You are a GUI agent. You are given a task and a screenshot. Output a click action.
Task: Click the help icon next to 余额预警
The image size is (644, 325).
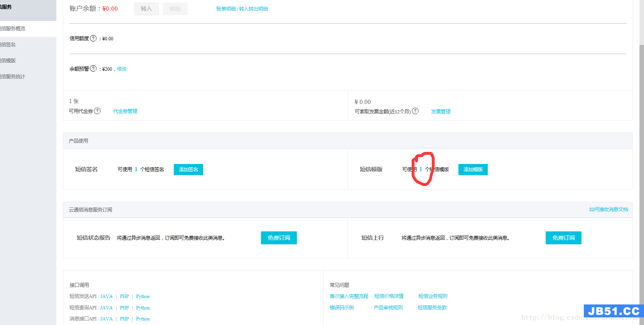(93, 69)
